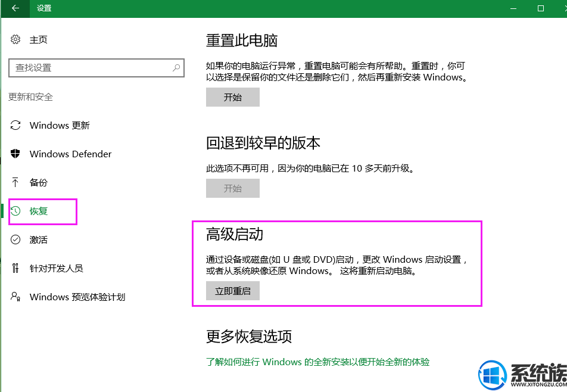Screen dimensions: 567x392
Task: Select Windows 更新 in the sidebar
Action: (x=60, y=126)
